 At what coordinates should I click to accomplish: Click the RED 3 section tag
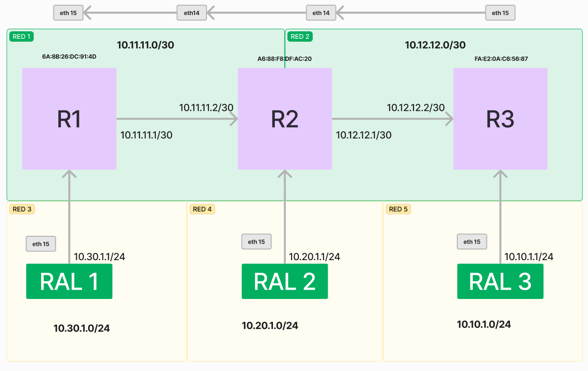22,209
